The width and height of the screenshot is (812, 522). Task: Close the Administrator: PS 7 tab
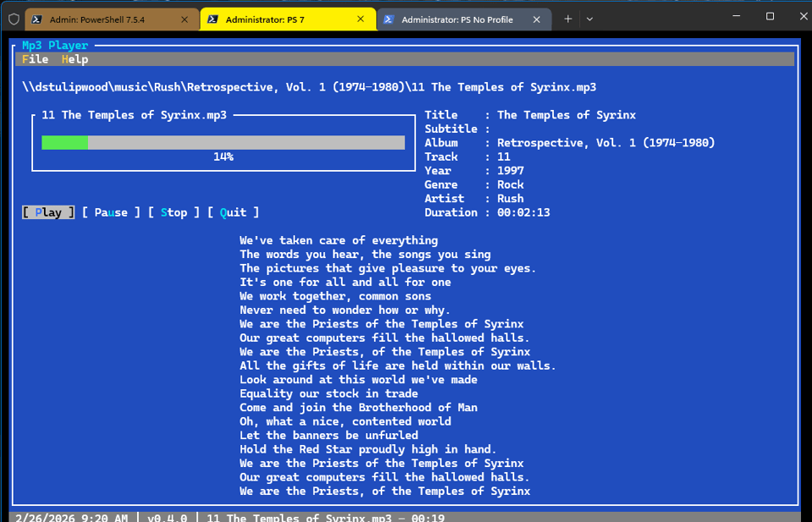point(362,18)
